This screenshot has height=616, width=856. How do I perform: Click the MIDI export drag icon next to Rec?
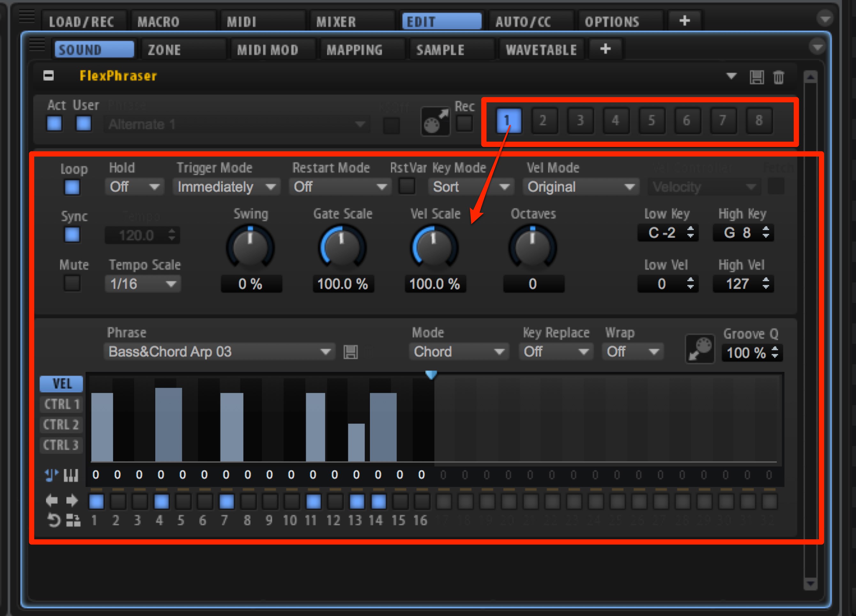pos(435,121)
